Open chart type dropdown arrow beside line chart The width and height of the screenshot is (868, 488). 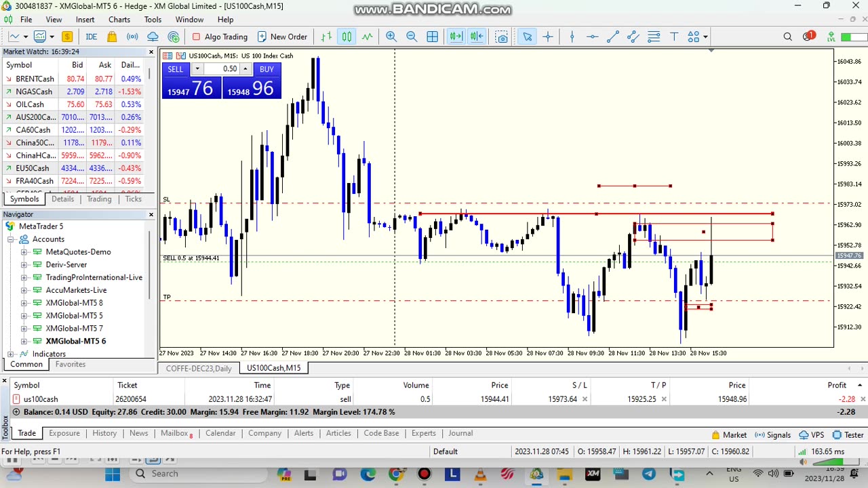click(x=25, y=37)
